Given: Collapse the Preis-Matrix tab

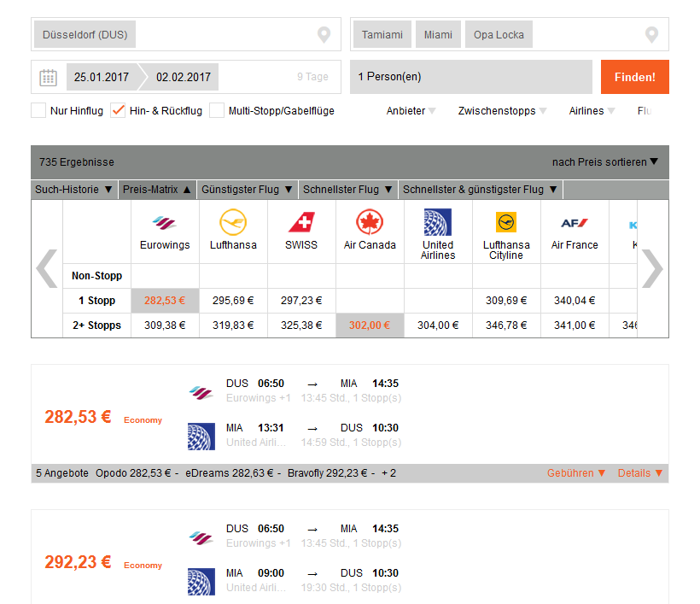Looking at the screenshot, I should coord(158,190).
